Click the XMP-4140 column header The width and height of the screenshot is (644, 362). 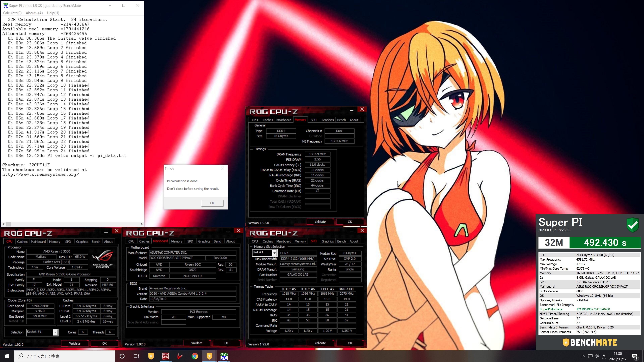346,289
